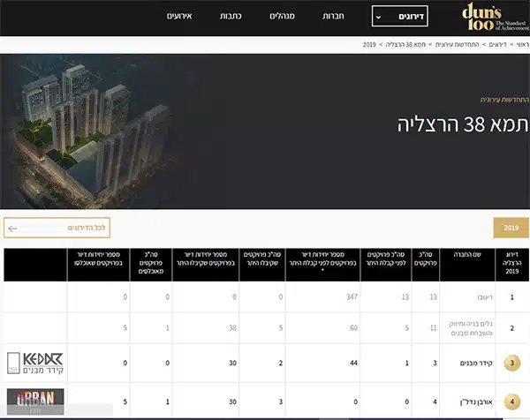The height and width of the screenshot is (420, 530).
Task: Select company name ריינובו
Action: (x=485, y=297)
